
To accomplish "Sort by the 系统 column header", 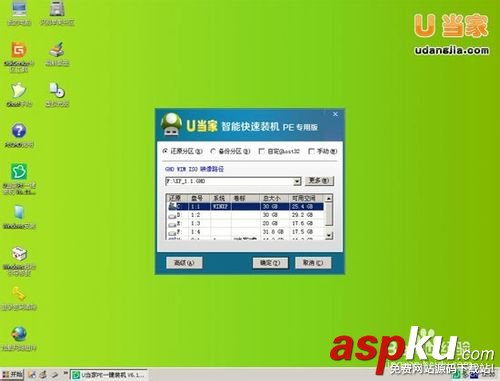I will (221, 198).
